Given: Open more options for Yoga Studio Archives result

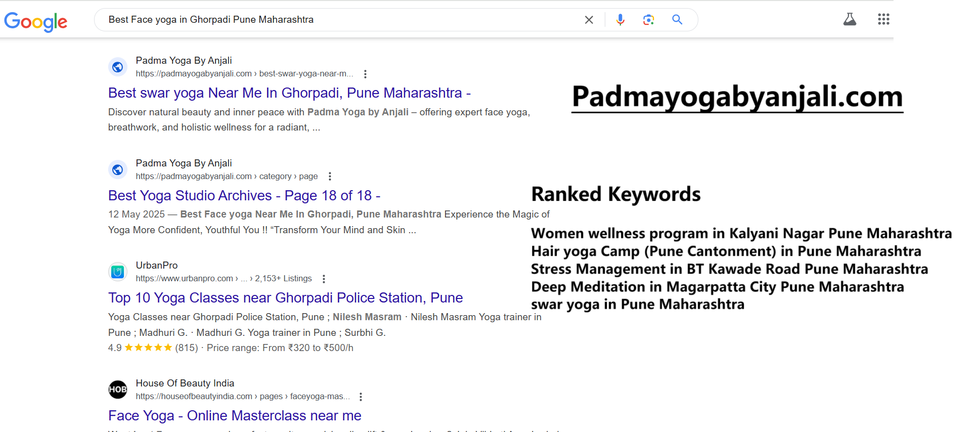Looking at the screenshot, I should [x=330, y=177].
